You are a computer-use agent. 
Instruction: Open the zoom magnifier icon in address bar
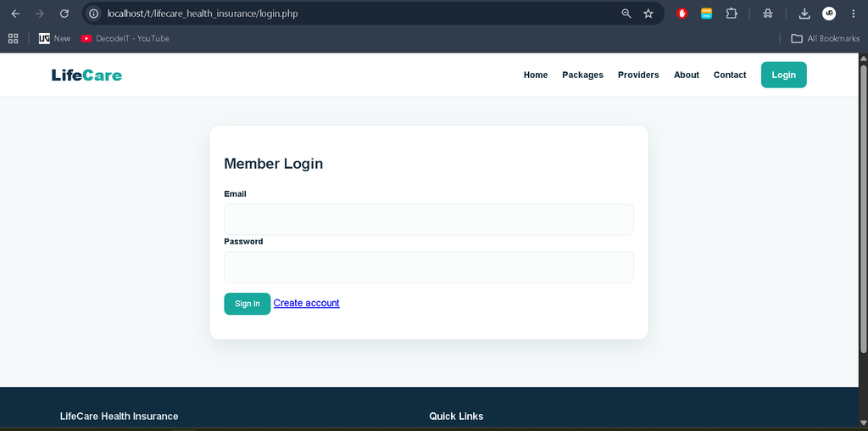pos(626,14)
